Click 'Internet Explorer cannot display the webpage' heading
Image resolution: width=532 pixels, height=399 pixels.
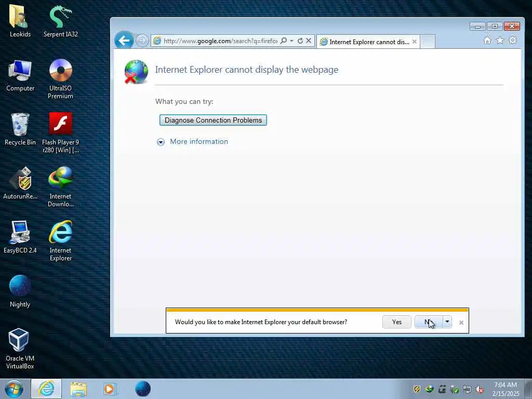(x=247, y=70)
